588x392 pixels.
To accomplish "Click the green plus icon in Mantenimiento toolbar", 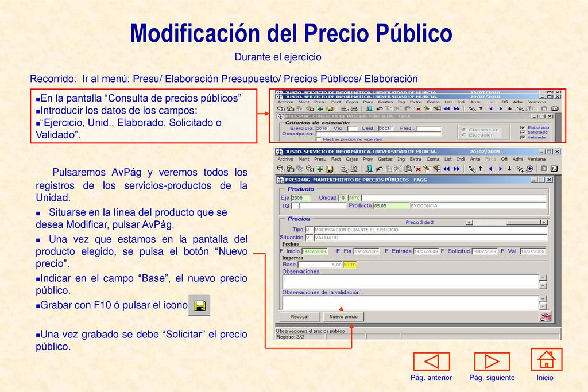I will (319, 169).
